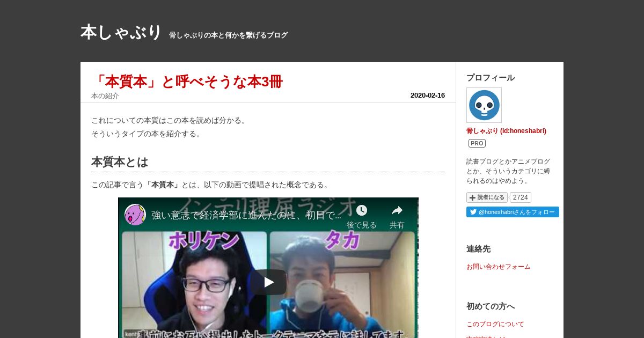This screenshot has height=338, width=644.
Task: Open the YouTube channel avatar icon
Action: click(135, 215)
